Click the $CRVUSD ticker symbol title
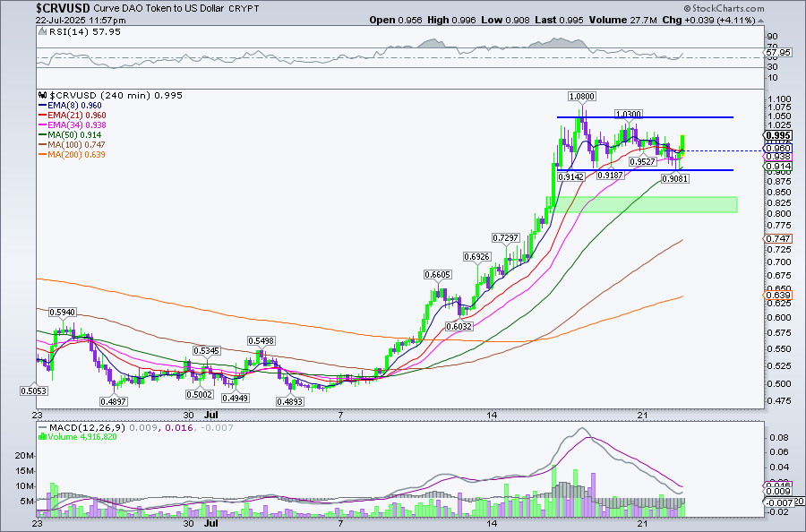Image resolution: width=806 pixels, height=532 pixels. pos(64,8)
